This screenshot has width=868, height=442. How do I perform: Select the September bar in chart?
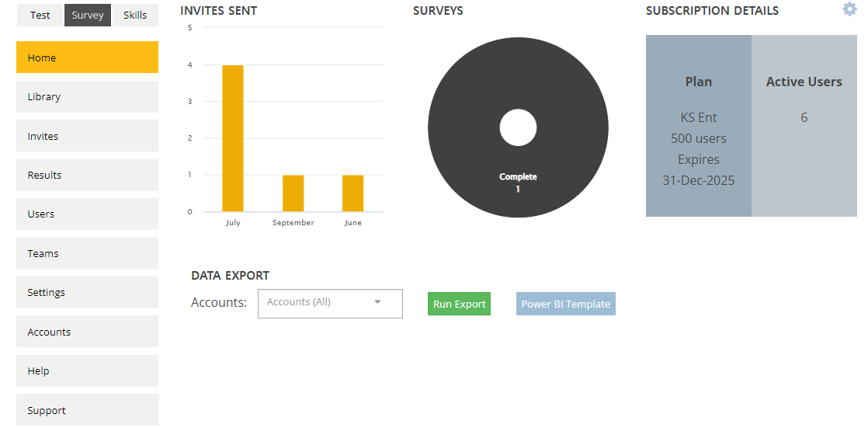click(x=293, y=193)
